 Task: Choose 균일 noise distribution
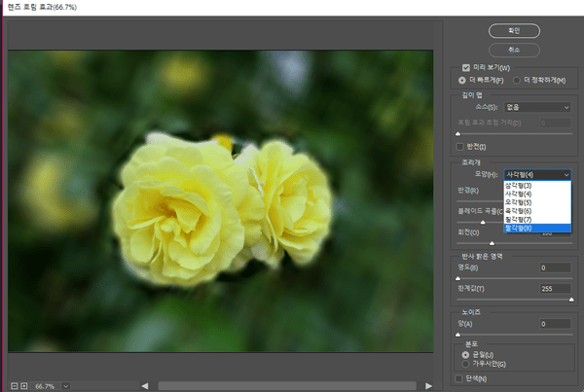coord(463,355)
